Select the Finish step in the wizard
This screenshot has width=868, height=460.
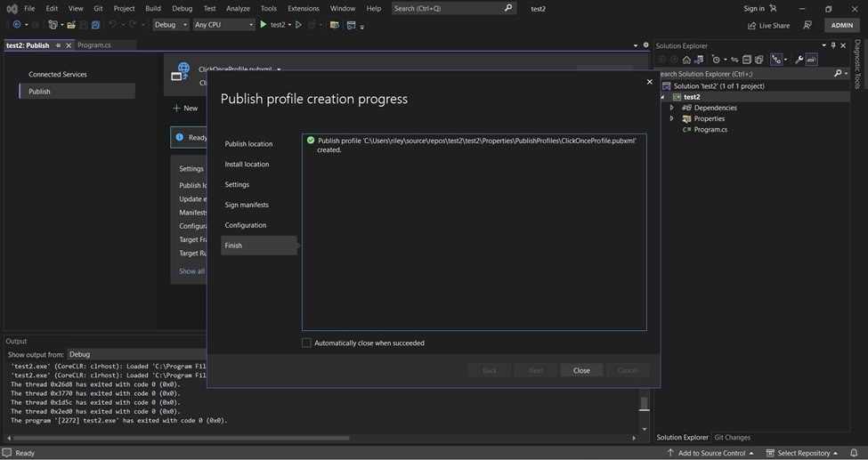coord(258,246)
